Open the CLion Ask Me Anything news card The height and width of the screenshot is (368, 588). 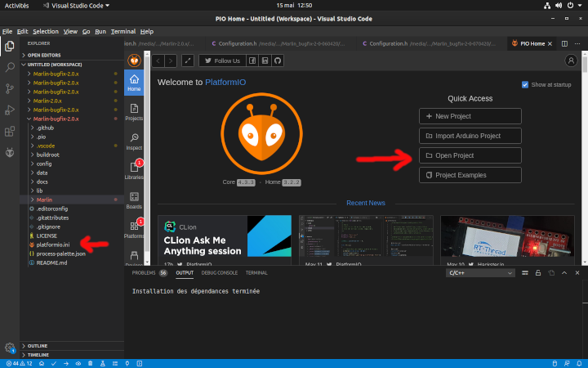click(225, 240)
